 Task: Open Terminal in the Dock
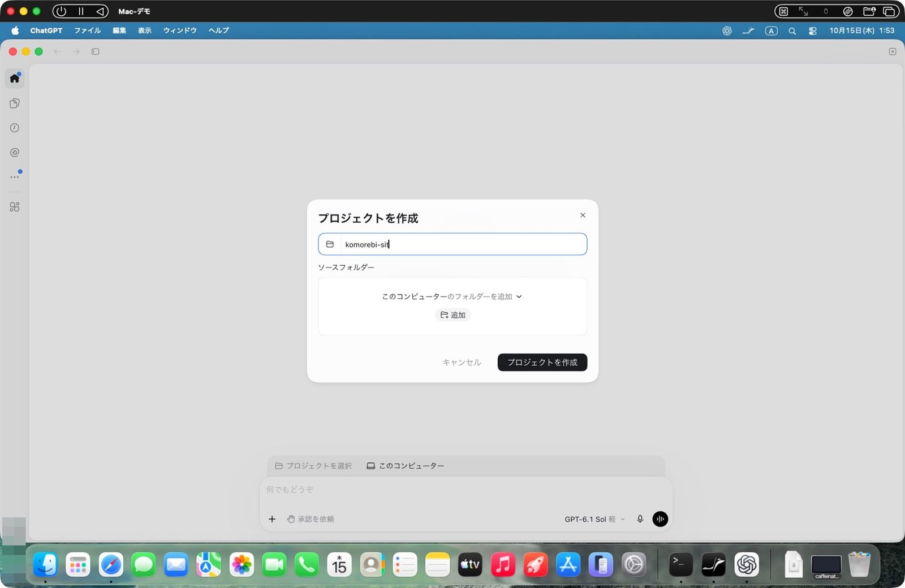(x=681, y=564)
